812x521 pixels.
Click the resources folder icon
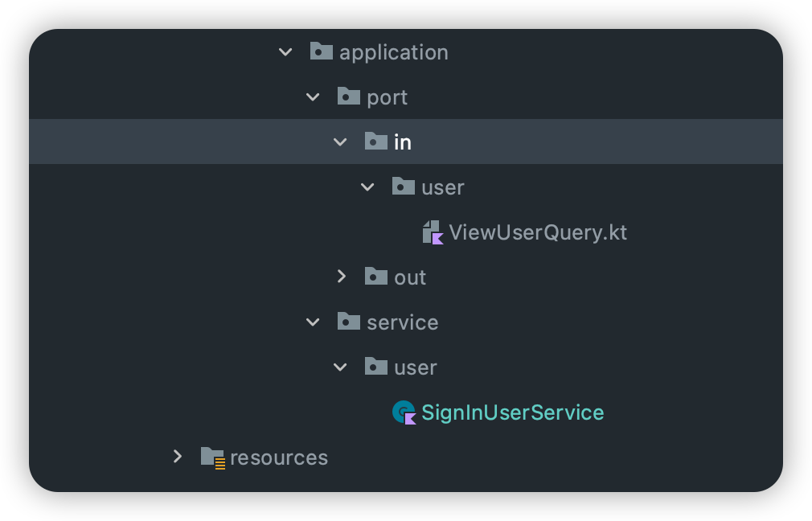pyautogui.click(x=212, y=457)
